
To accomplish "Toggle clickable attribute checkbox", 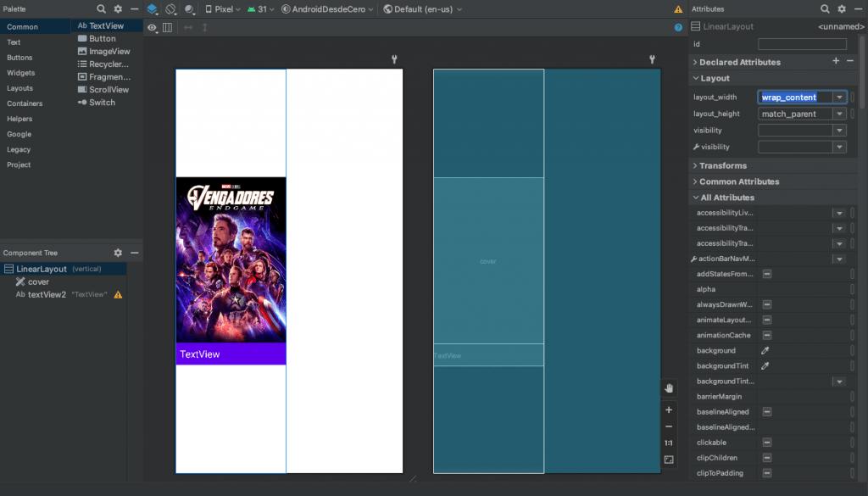I will (x=767, y=443).
